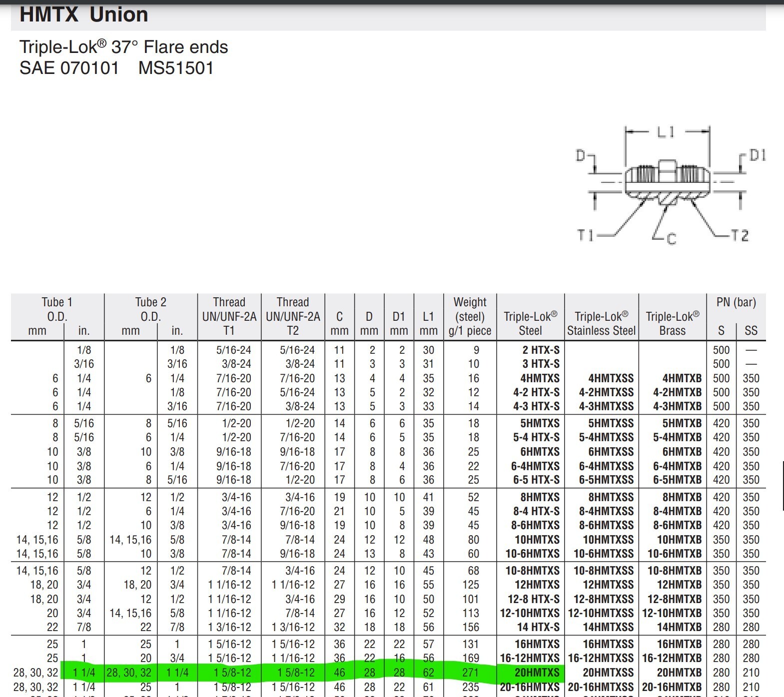Image resolution: width=784 pixels, height=697 pixels.
Task: Select the Triple-Lok 37° Flare ends subtitle
Action: click(123, 47)
